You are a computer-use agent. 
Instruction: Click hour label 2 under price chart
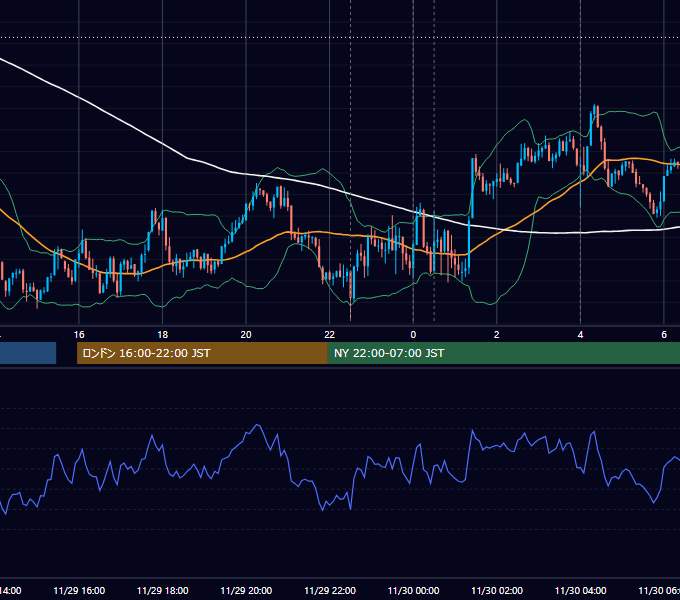click(x=497, y=335)
